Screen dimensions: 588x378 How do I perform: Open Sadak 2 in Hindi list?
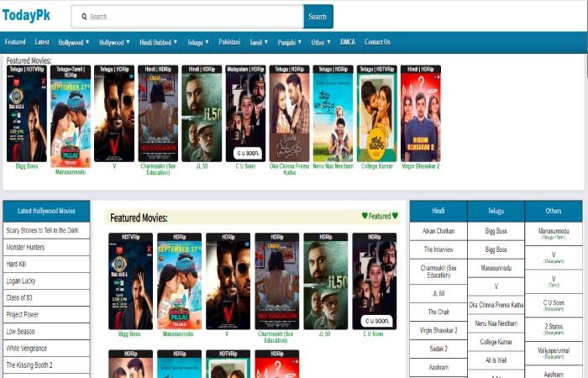438,349
